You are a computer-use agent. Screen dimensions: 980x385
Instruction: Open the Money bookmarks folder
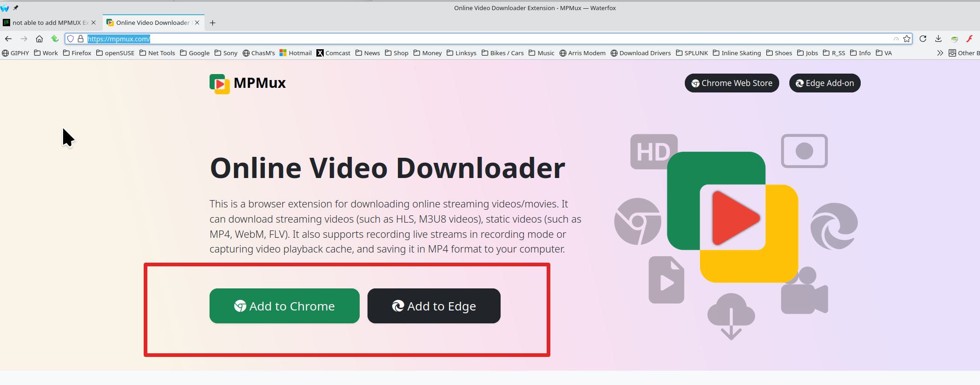(428, 53)
